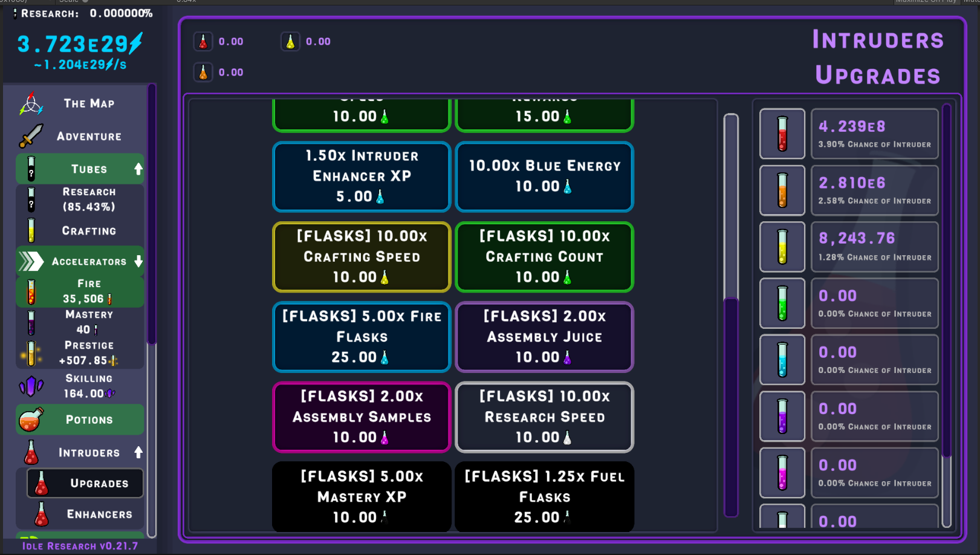Click the orange tube icon in intruder list
980x555 pixels.
coord(782,190)
